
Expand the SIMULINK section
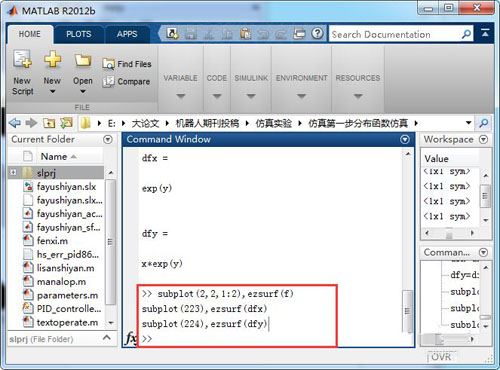pyautogui.click(x=251, y=96)
